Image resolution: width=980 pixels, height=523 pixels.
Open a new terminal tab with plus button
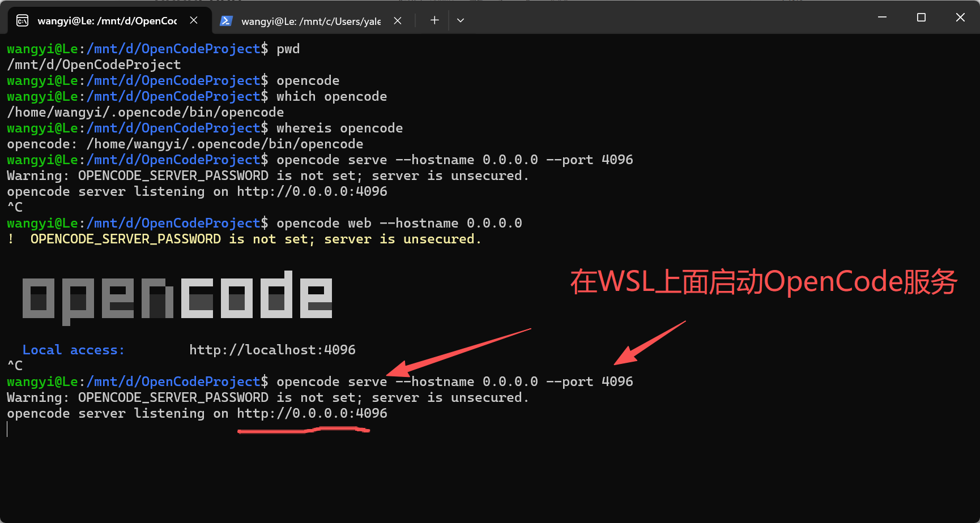pyautogui.click(x=434, y=20)
